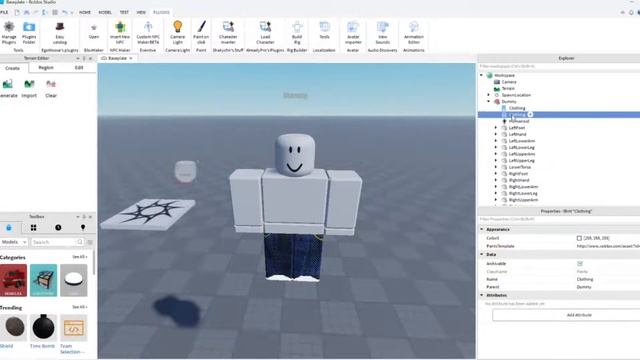Expand the LowerTorso node

(496, 167)
